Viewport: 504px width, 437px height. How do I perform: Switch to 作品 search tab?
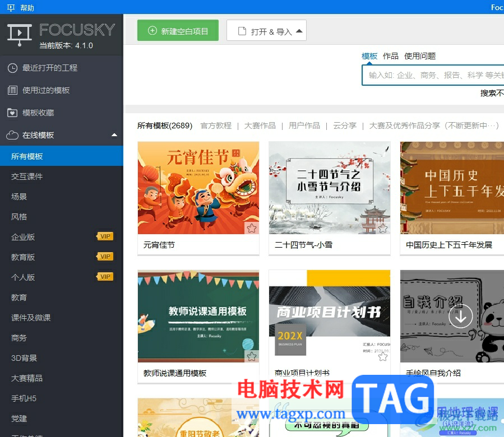391,56
